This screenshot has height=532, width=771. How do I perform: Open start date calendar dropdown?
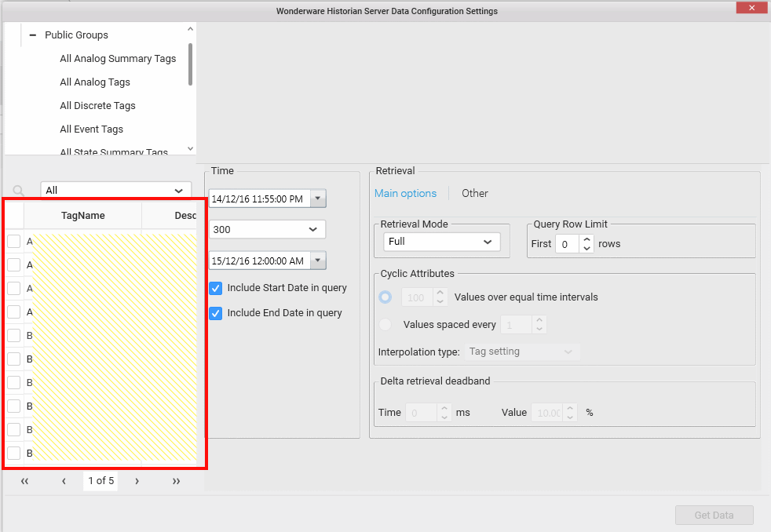click(318, 199)
